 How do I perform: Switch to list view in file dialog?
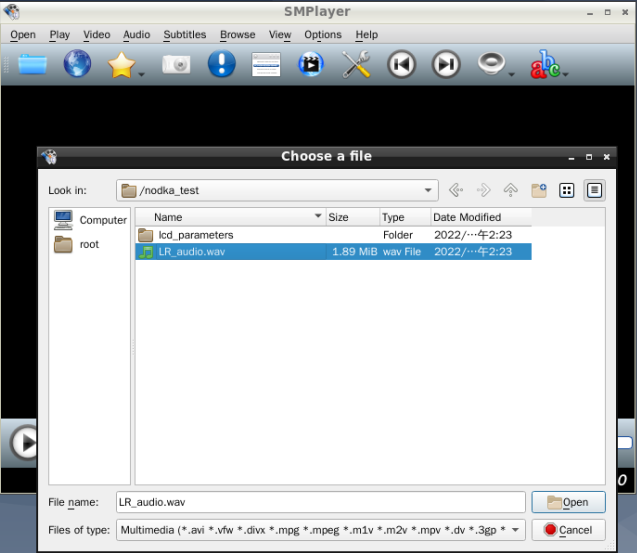pyautogui.click(x=567, y=190)
